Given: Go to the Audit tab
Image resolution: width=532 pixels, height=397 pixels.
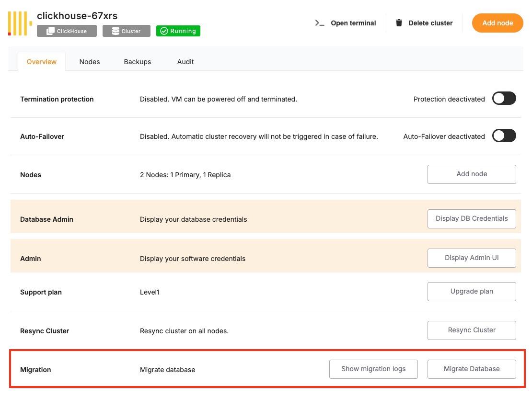Looking at the screenshot, I should [185, 62].
